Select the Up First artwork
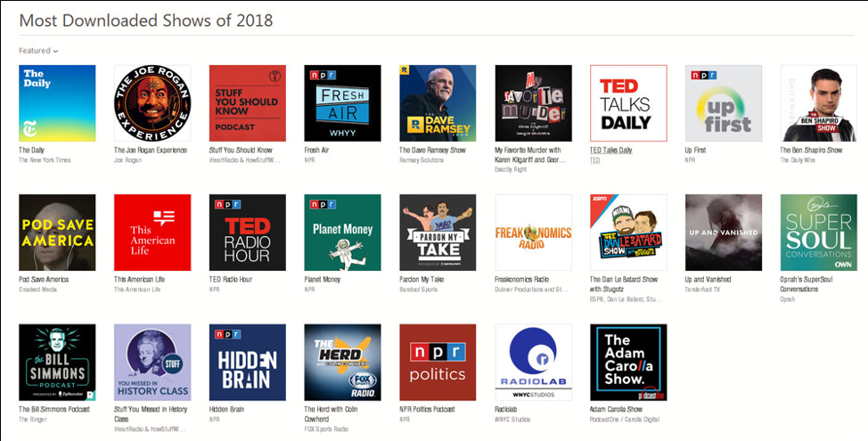Screen dimensions: 868x441 click(x=724, y=103)
